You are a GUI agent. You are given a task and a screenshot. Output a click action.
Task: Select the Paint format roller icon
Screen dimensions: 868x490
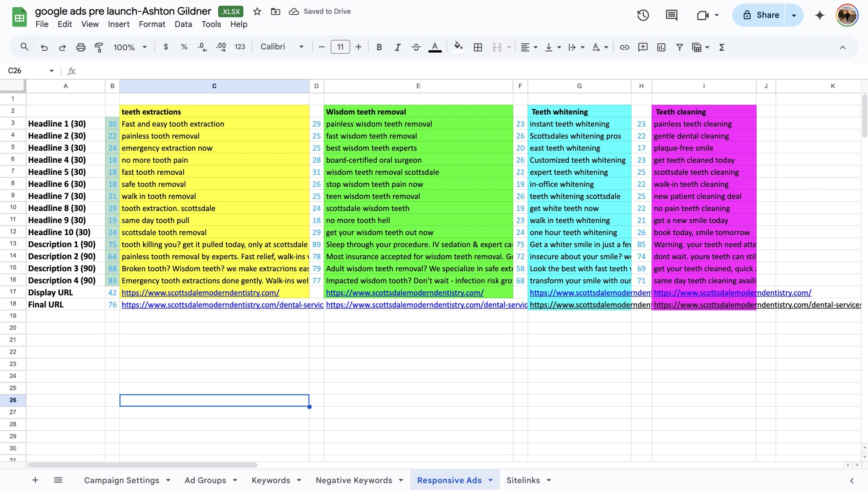coord(99,47)
